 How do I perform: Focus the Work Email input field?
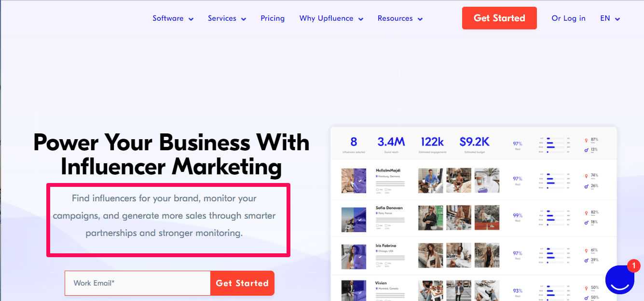[137, 283]
